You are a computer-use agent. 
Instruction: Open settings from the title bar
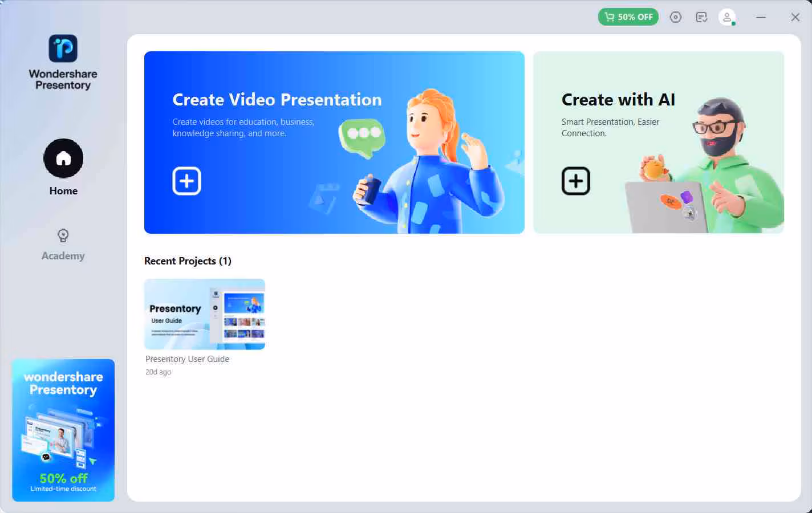(676, 17)
